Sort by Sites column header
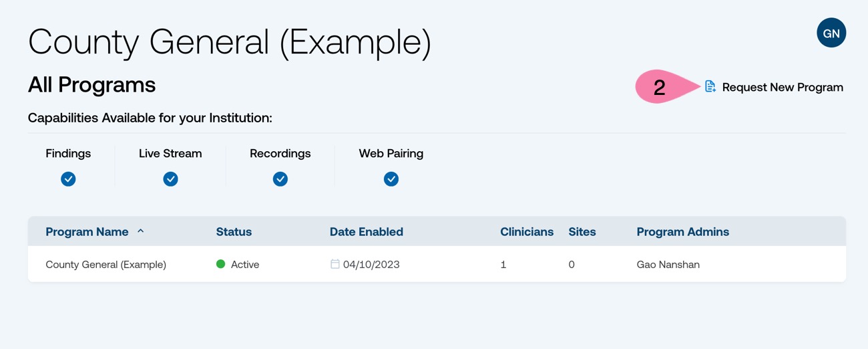Image resolution: width=868 pixels, height=349 pixels. pos(582,232)
